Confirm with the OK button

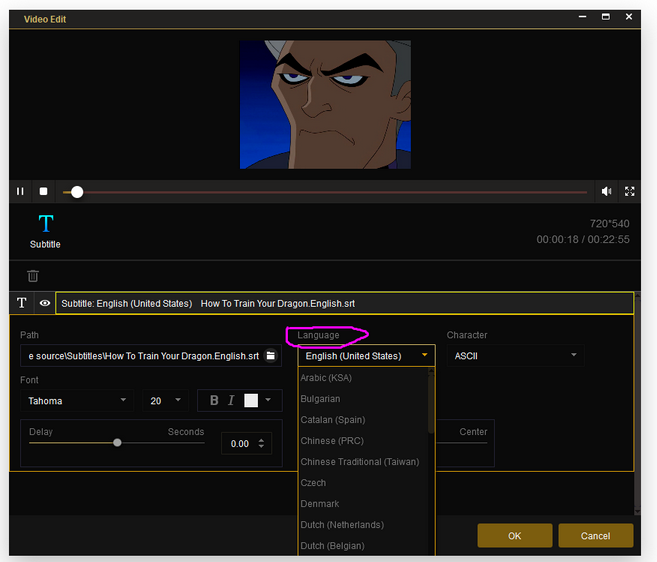click(x=515, y=536)
